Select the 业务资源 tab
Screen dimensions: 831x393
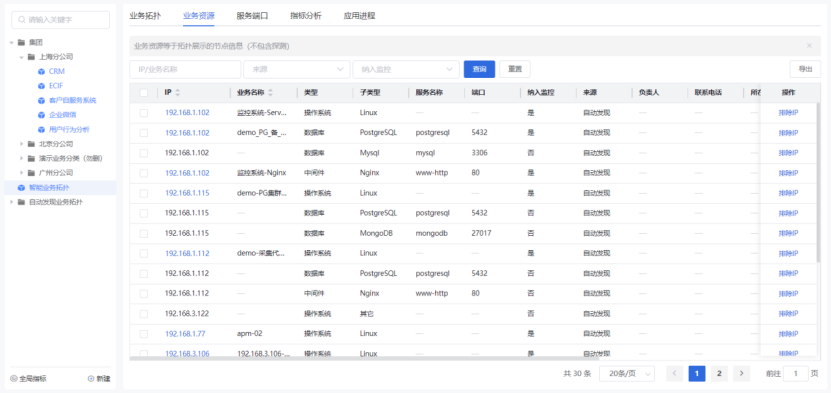(x=199, y=15)
